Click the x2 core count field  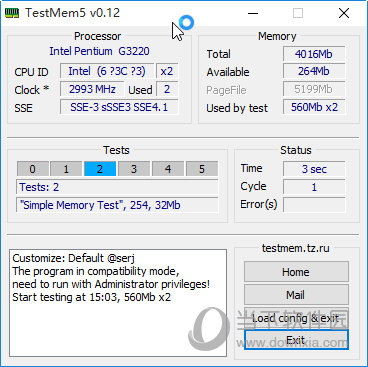coord(167,71)
